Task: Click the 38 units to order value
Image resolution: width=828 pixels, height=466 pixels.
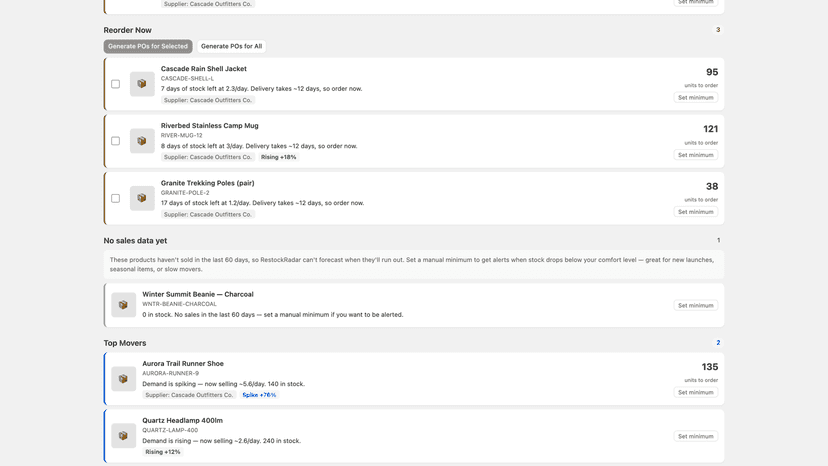Action: tap(712, 187)
